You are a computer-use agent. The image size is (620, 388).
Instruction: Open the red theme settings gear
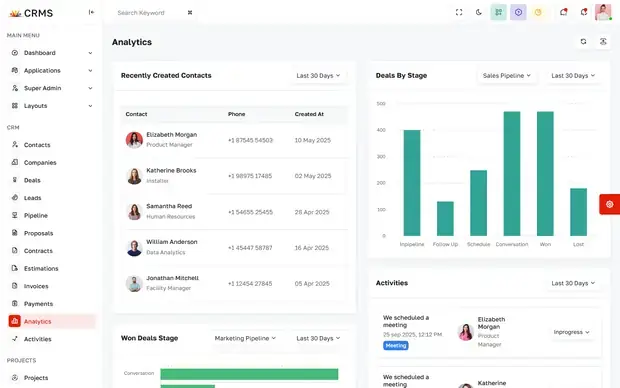click(609, 204)
